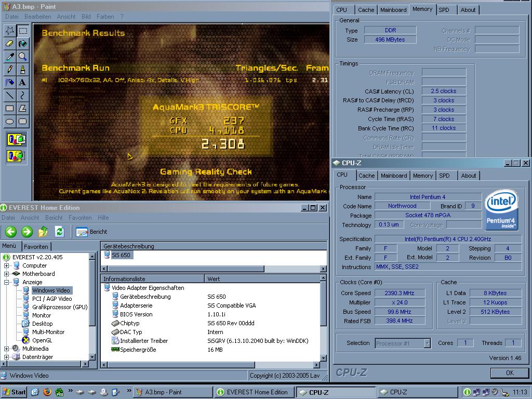This screenshot has width=532, height=399.
Task: Click EVEREST Refresh icon
Action: (x=59, y=232)
